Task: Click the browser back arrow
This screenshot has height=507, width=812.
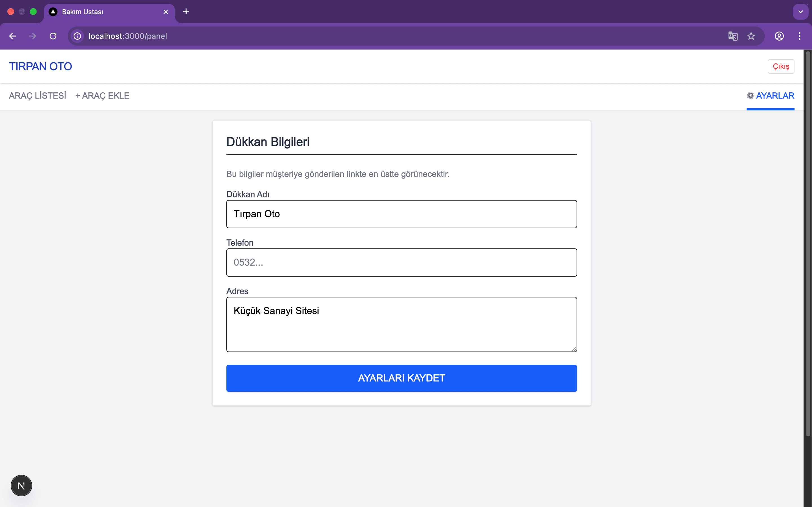Action: point(12,36)
